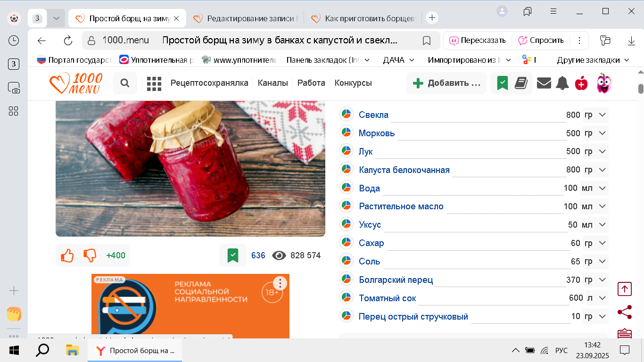Expand the unit dropdown next to Свекла
The height and width of the screenshot is (362, 644).
[x=602, y=114]
